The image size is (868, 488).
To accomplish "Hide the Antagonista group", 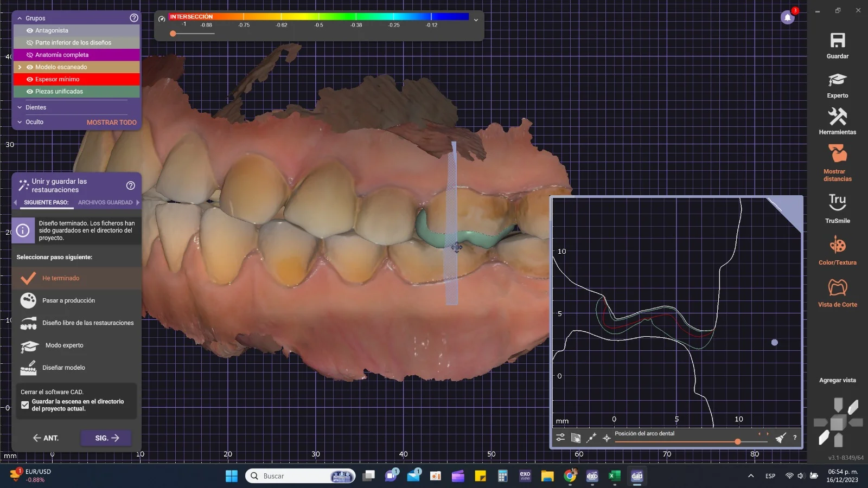I will [x=30, y=31].
